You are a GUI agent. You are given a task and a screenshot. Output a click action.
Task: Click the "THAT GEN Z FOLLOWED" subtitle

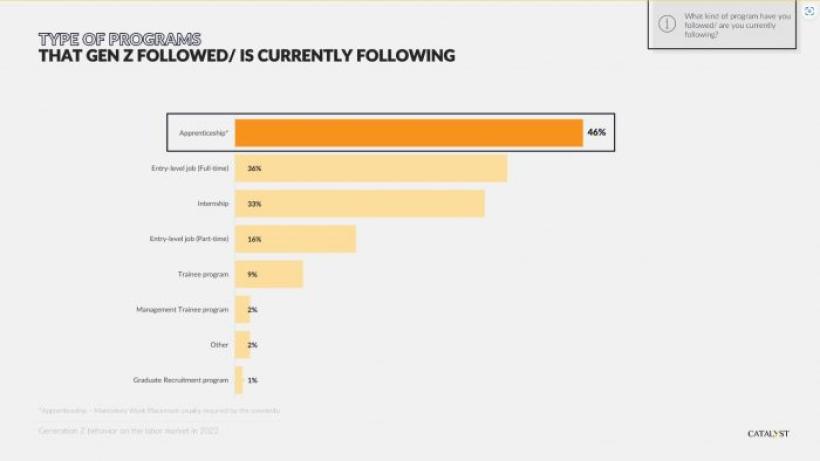(246, 56)
